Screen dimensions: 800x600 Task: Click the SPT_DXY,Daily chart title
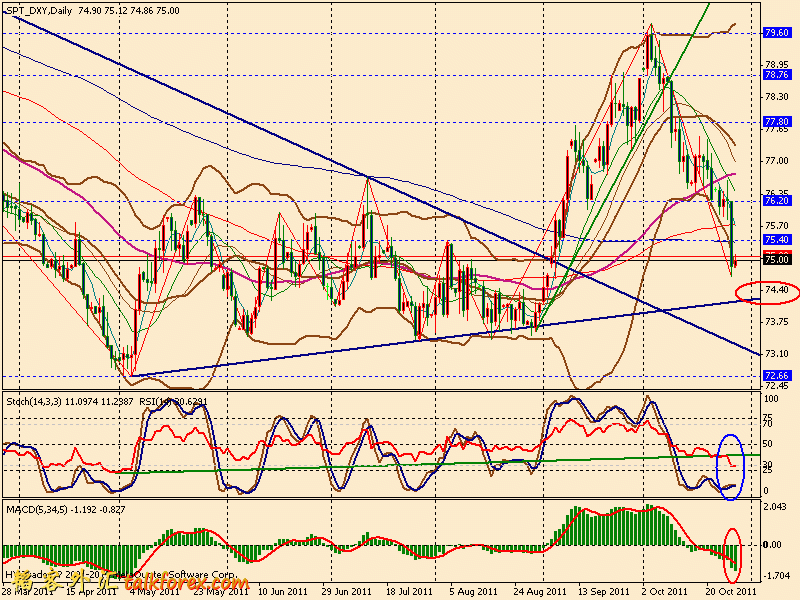40,10
